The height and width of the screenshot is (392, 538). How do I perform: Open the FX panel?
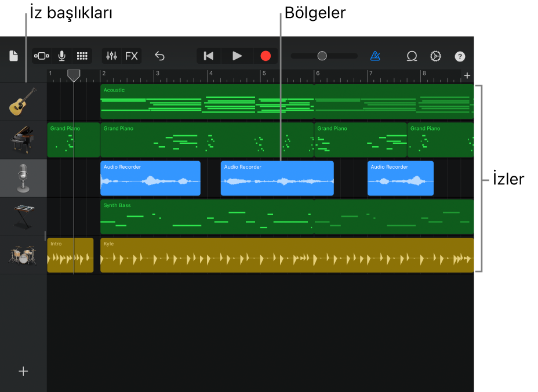[132, 56]
